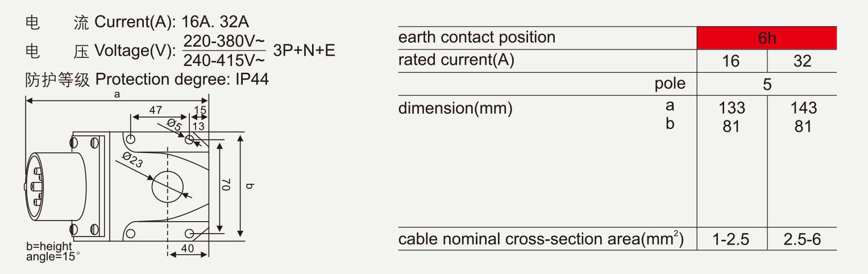Click the 143 dimension value
868x274 pixels.
(803, 107)
